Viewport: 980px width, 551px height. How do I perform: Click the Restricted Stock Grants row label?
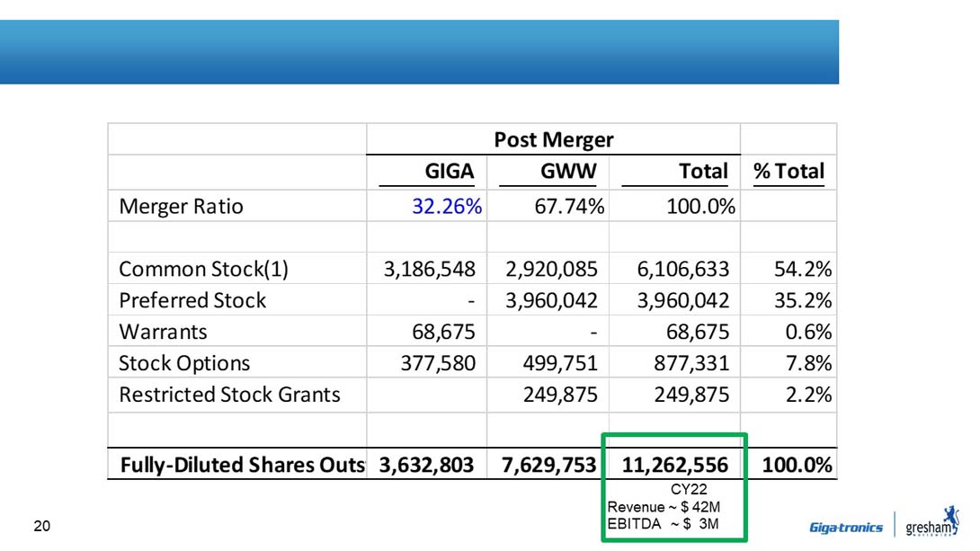tap(229, 395)
